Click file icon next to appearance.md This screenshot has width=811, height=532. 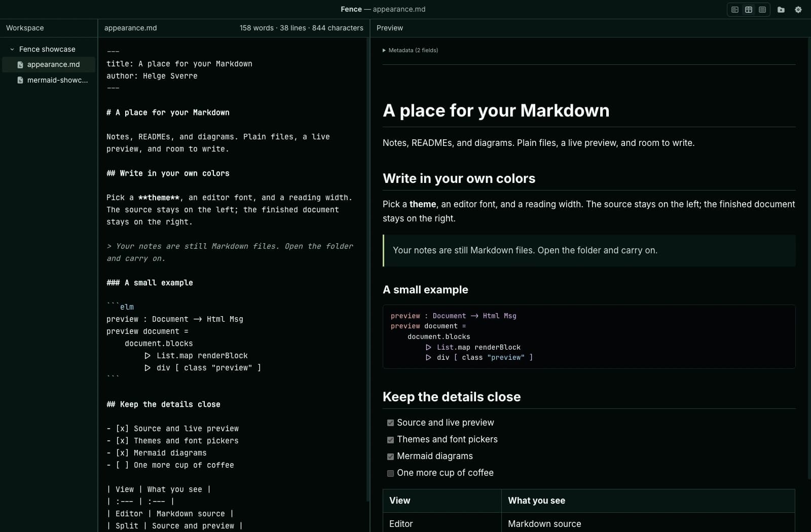point(20,65)
